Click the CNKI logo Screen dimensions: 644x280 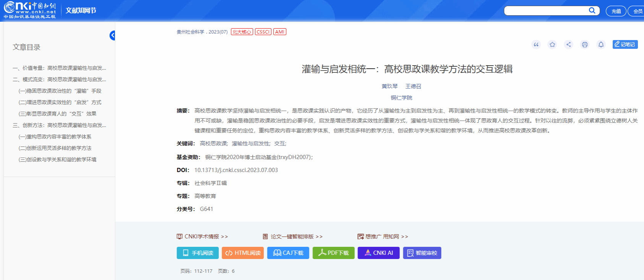(x=30, y=10)
